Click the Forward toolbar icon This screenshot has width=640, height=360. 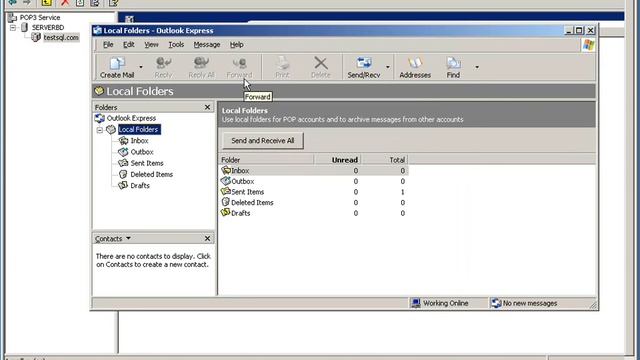239,67
